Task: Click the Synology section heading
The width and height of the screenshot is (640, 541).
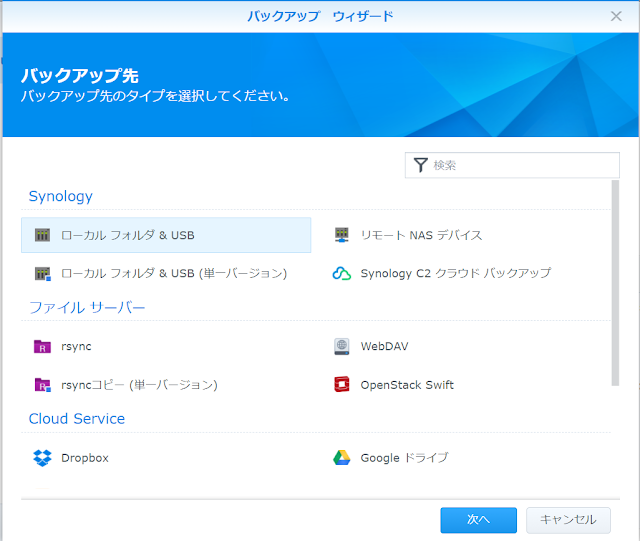Action: coord(60,196)
